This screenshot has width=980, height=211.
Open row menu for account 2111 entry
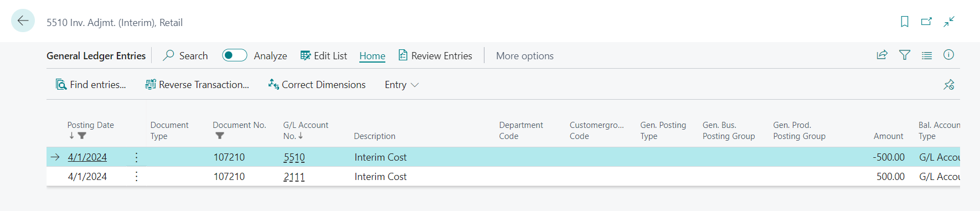click(x=136, y=177)
